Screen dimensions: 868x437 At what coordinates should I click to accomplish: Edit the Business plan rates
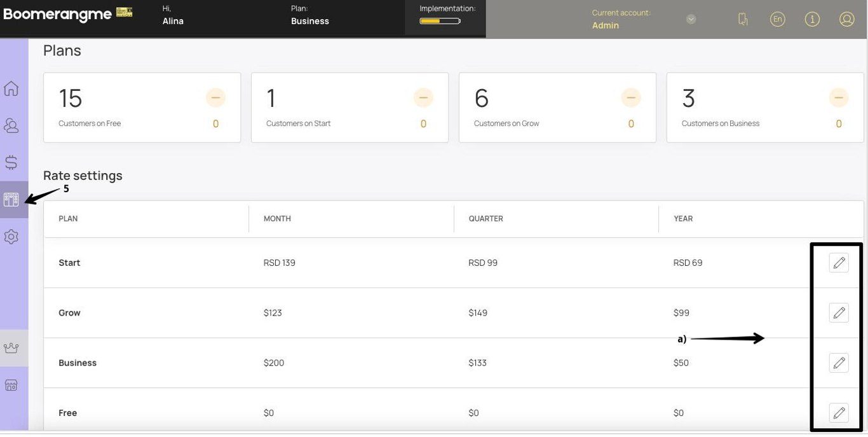839,363
